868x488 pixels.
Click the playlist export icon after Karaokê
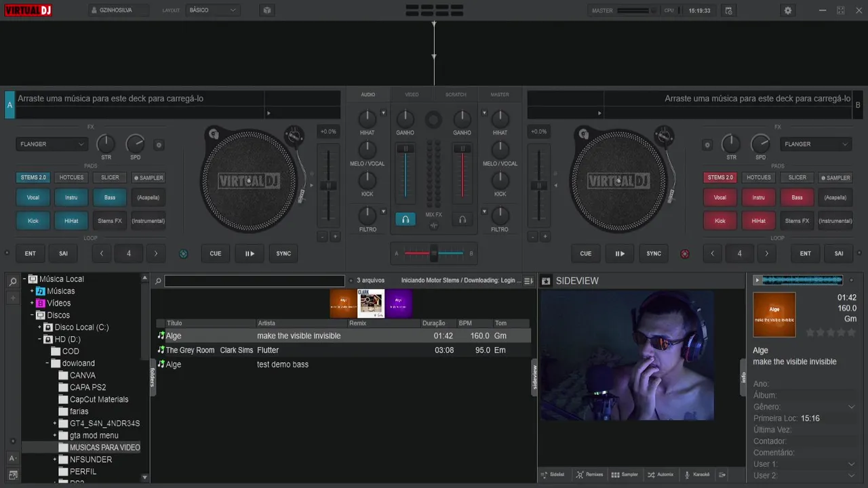click(722, 474)
